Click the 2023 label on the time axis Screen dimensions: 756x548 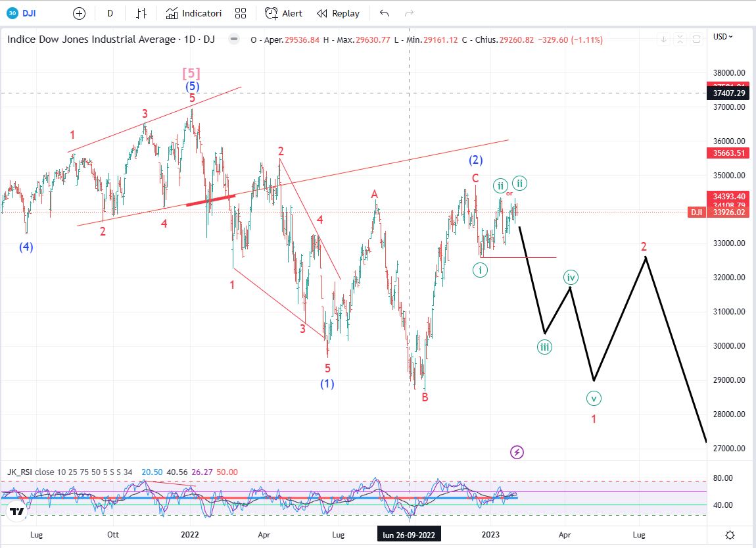click(490, 534)
